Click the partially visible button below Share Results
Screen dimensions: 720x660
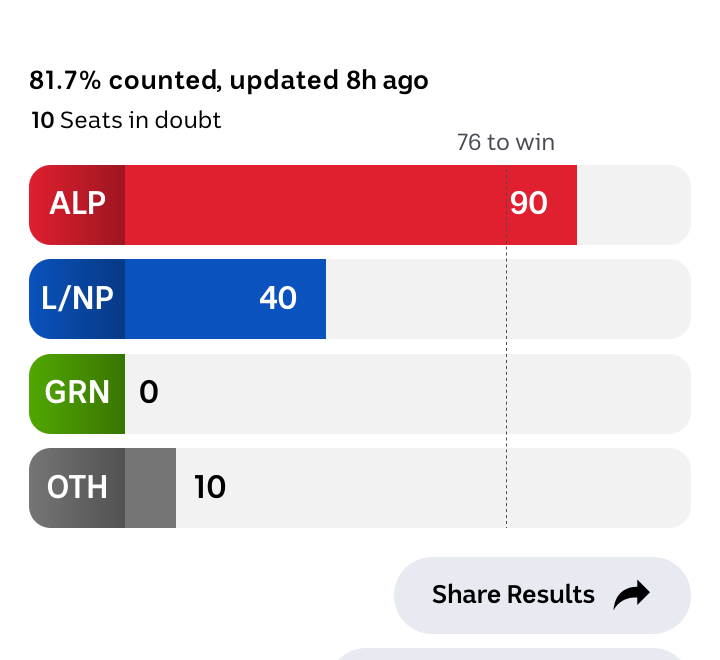click(512, 654)
